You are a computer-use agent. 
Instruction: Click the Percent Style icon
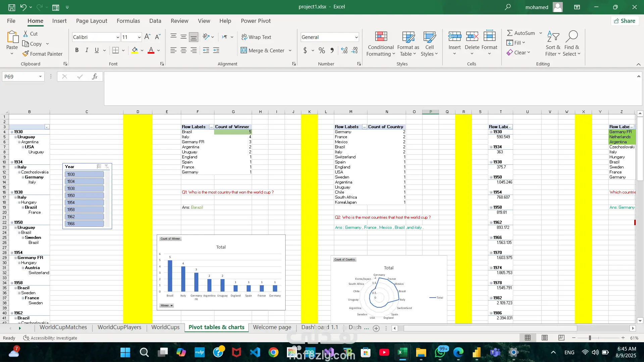click(322, 50)
